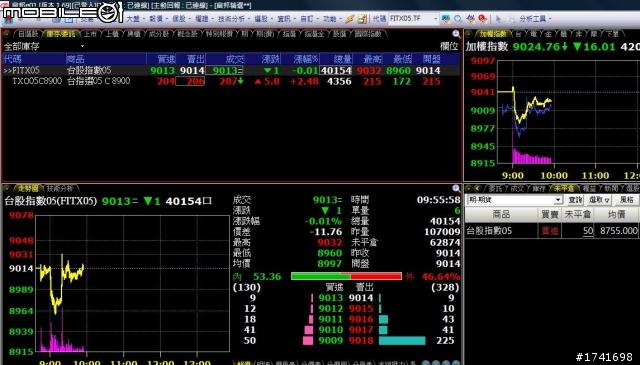Zoom the quote list with magnifier icon
This screenshot has width=640, height=365.
click(456, 34)
